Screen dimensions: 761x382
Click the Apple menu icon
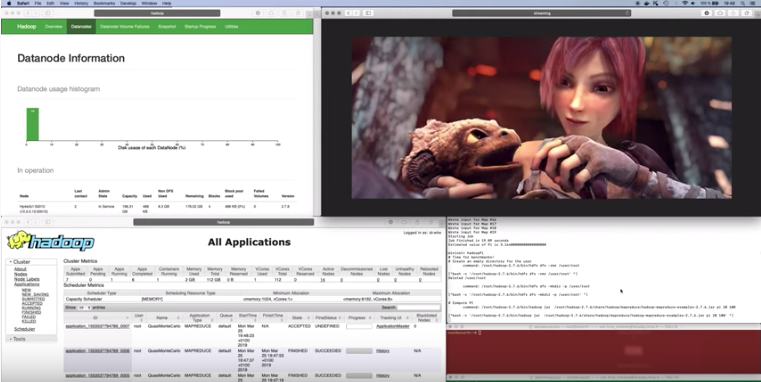[9, 3]
